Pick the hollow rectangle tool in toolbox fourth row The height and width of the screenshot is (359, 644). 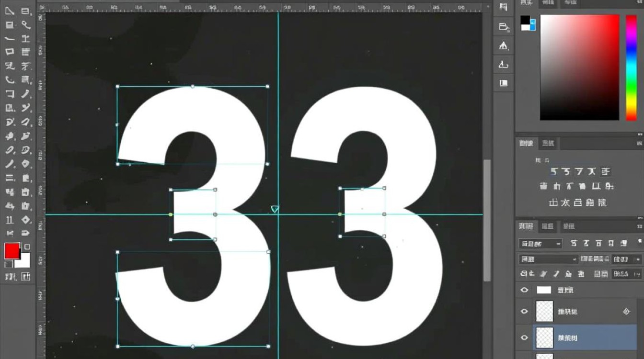(x=10, y=52)
